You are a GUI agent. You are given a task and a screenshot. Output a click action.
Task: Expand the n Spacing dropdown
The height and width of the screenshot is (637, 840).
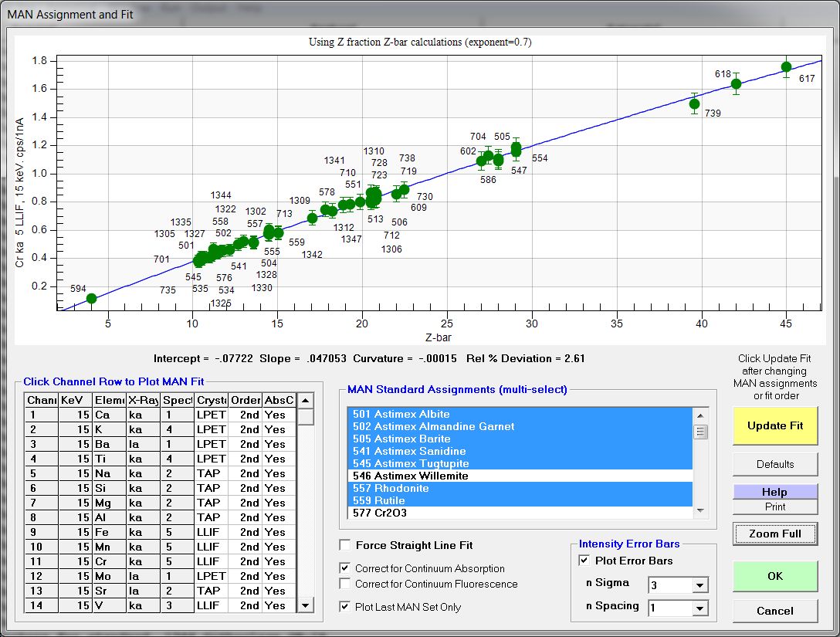[x=699, y=608]
